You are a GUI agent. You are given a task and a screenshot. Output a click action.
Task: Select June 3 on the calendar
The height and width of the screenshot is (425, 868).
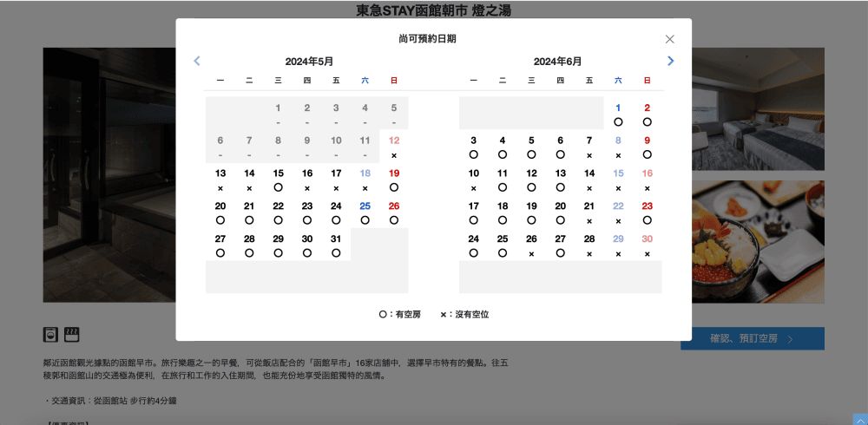(473, 147)
